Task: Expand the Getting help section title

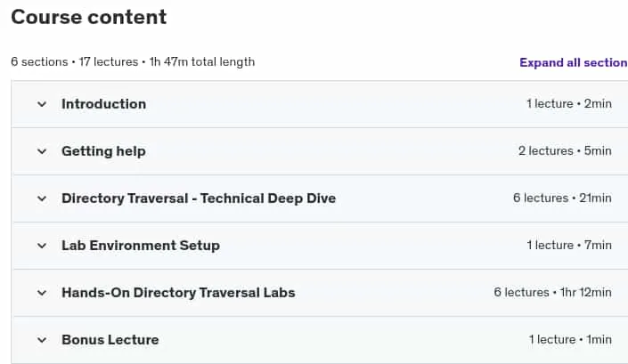Action: pyautogui.click(x=103, y=151)
